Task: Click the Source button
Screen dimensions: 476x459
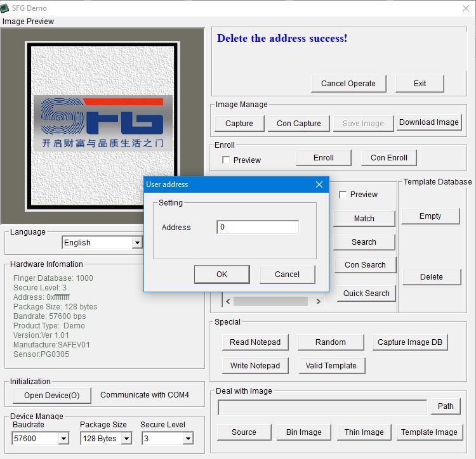Action: 244,432
